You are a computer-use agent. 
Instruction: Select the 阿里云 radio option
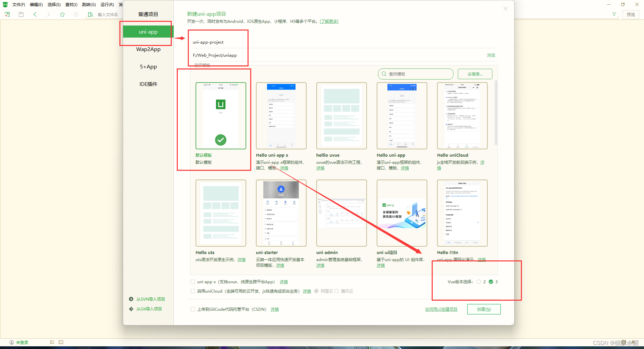[x=316, y=291]
